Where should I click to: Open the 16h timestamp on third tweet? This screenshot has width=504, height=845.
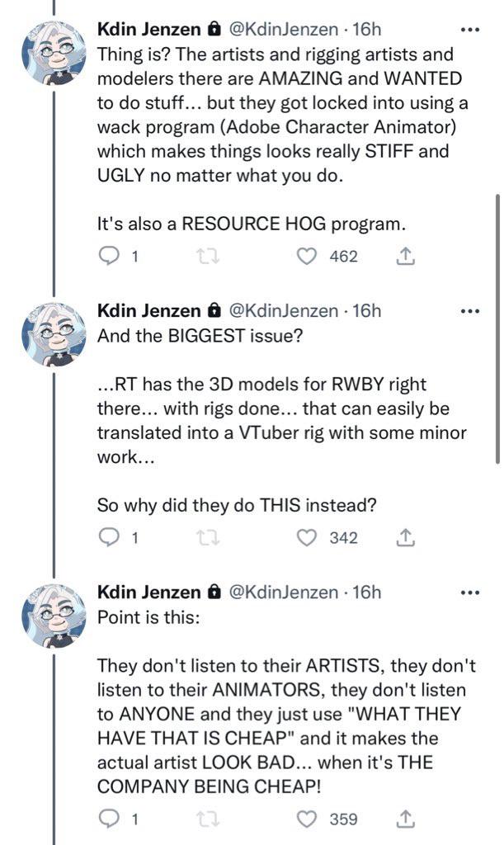(367, 592)
